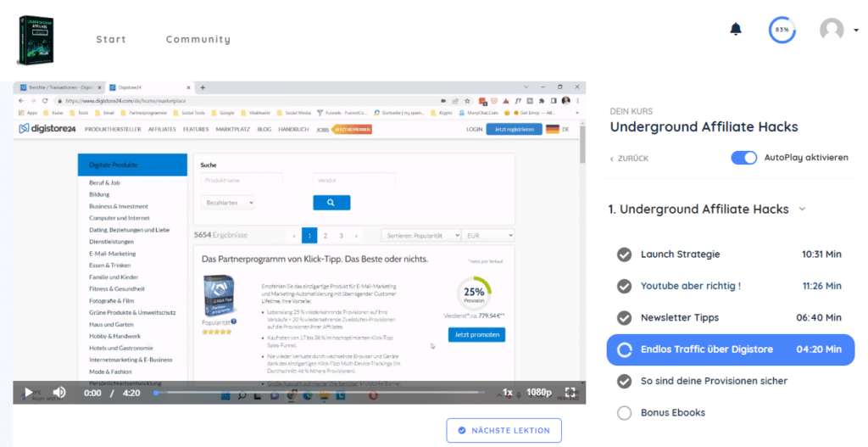Open EUR currency dropdown
868x447 pixels.
488,236
